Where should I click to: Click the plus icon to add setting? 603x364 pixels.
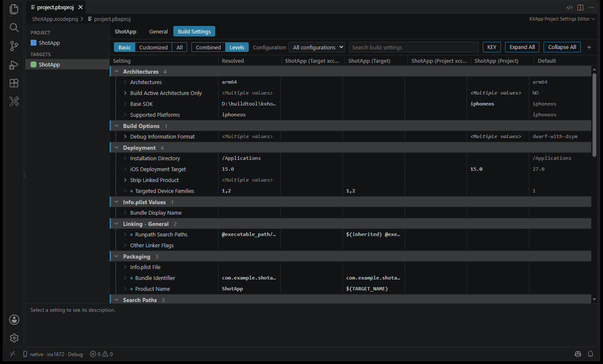(x=589, y=47)
